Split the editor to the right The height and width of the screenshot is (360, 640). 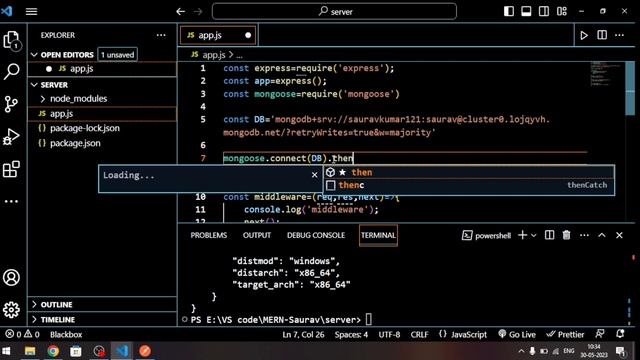602,35
